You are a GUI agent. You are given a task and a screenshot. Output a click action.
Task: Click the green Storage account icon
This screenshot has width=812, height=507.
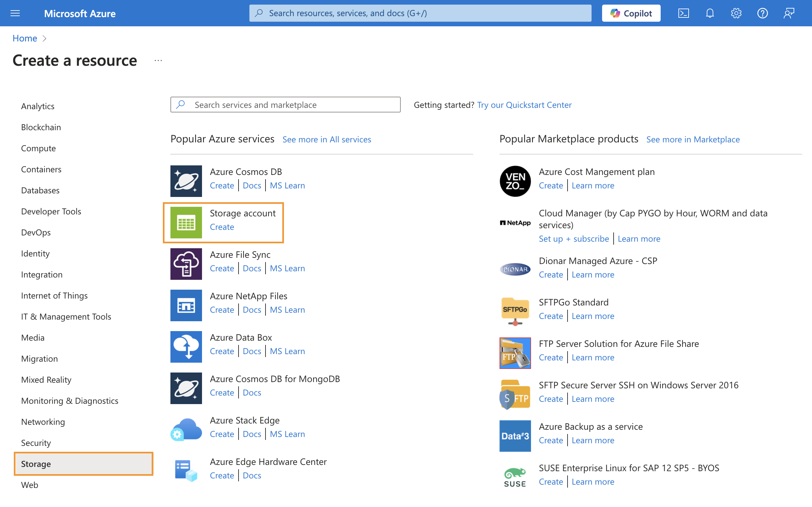pos(186,222)
